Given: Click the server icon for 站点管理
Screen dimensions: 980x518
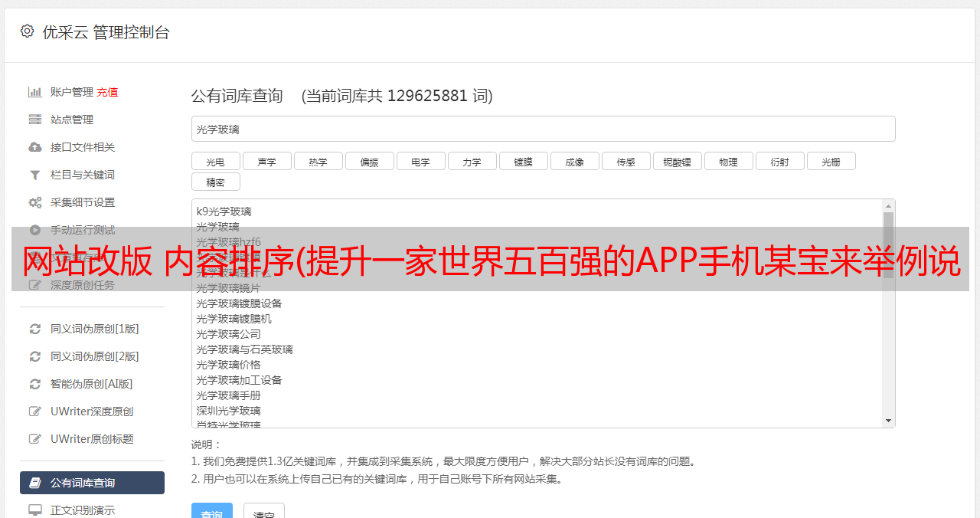Looking at the screenshot, I should click(x=35, y=120).
